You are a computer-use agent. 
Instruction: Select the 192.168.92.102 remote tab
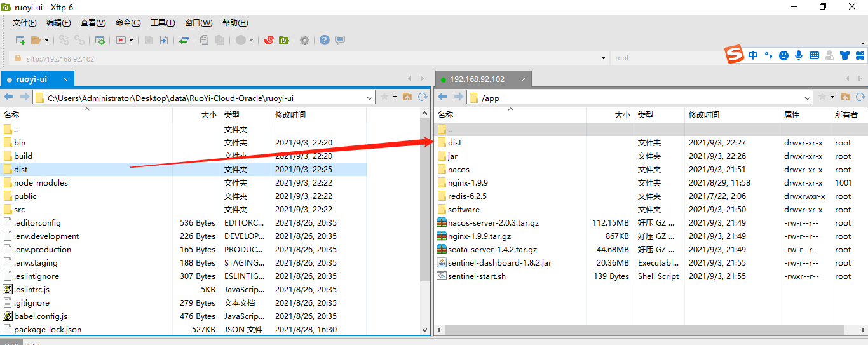point(477,79)
